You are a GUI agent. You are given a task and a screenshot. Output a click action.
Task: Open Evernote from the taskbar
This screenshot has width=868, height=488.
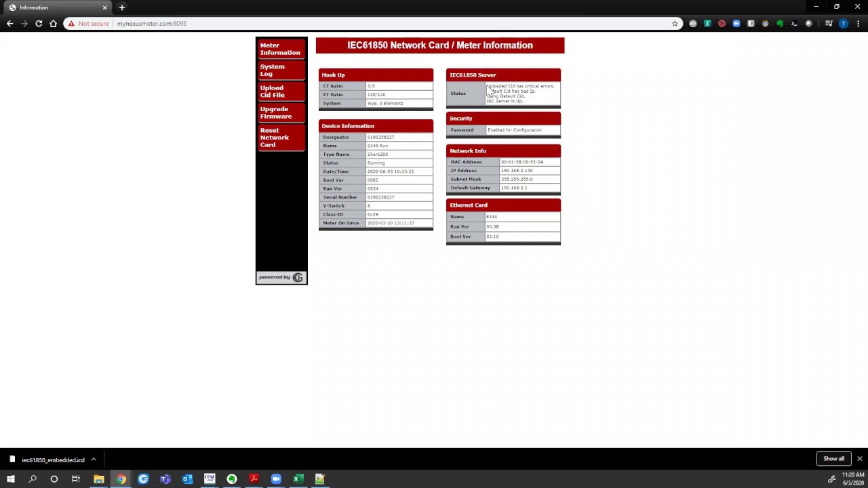(232, 479)
